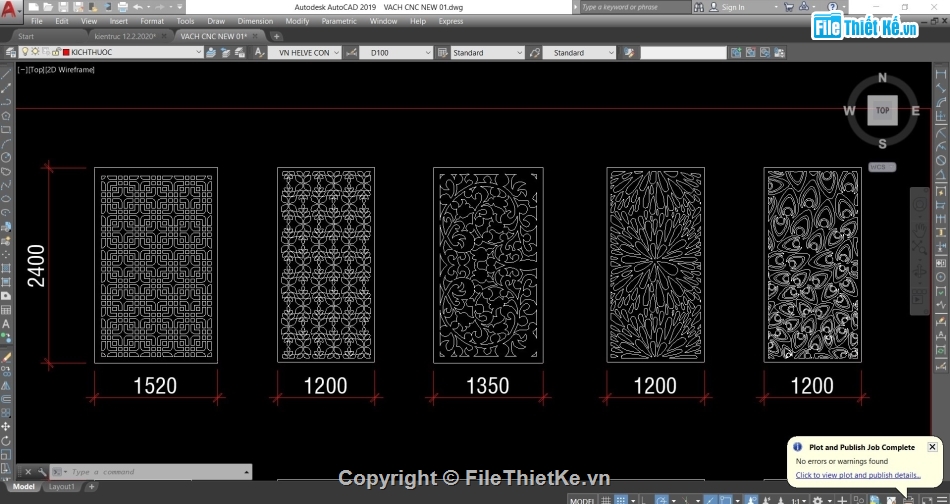Toggle Snap mode in status bar
The height and width of the screenshot is (504, 950).
(620, 500)
